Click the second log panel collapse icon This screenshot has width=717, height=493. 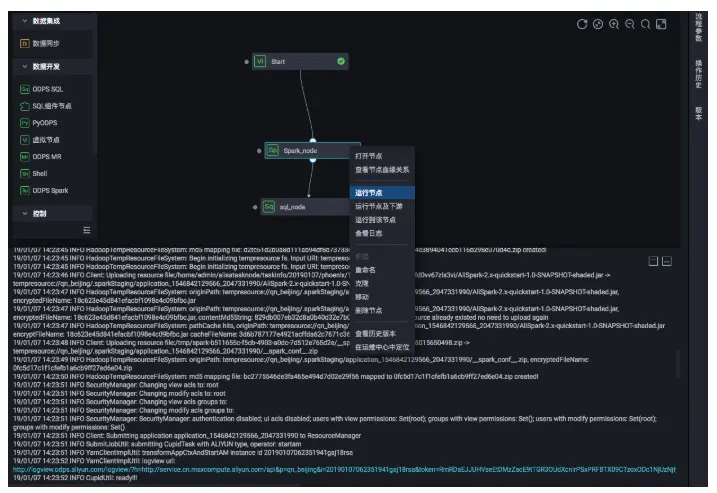667,261
